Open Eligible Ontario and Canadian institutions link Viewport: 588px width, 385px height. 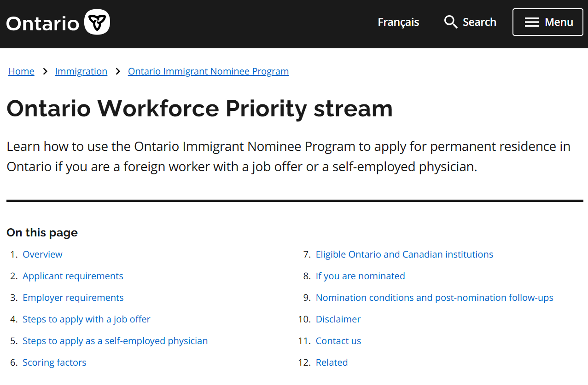coord(404,254)
